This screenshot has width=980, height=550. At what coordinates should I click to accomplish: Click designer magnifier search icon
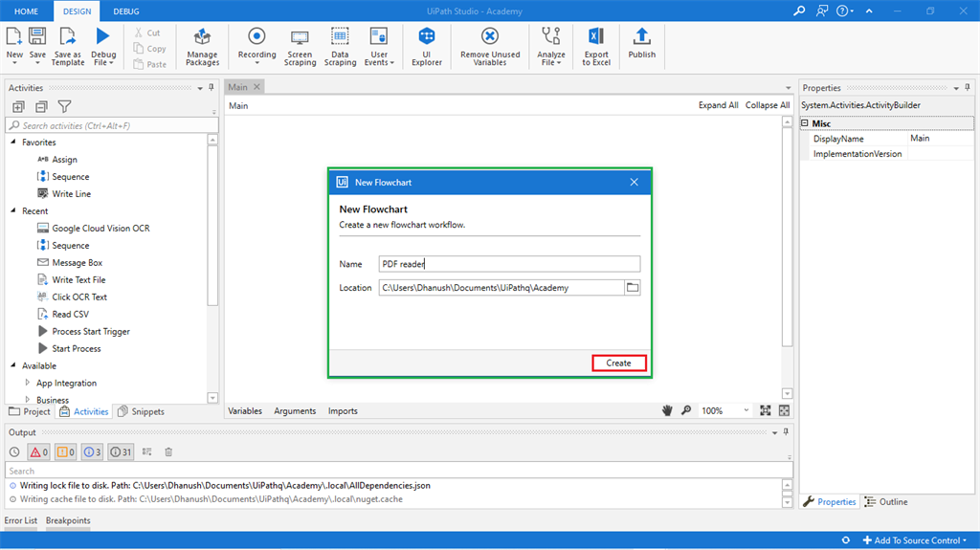coord(685,410)
